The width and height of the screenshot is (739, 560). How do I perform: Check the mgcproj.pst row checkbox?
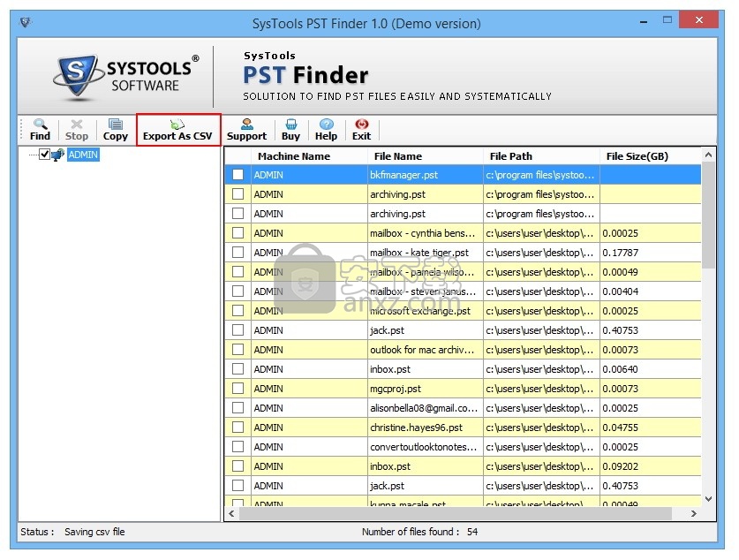tap(238, 389)
